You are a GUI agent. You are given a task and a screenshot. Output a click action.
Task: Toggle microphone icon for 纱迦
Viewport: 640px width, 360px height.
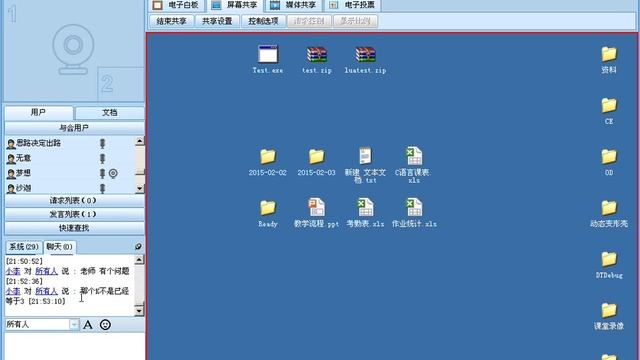point(102,188)
